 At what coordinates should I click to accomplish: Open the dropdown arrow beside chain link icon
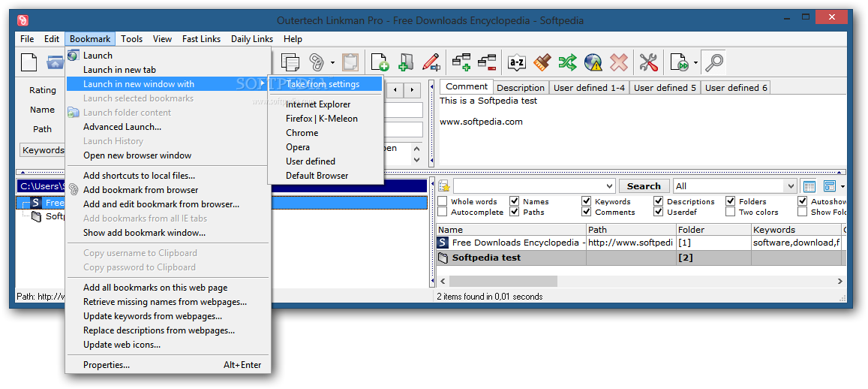point(332,62)
